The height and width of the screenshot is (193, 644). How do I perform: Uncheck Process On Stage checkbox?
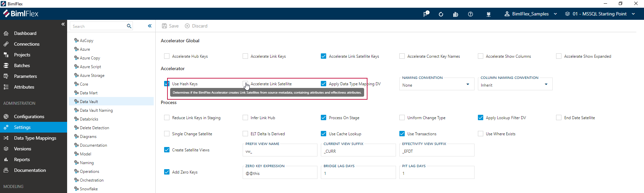tap(324, 117)
